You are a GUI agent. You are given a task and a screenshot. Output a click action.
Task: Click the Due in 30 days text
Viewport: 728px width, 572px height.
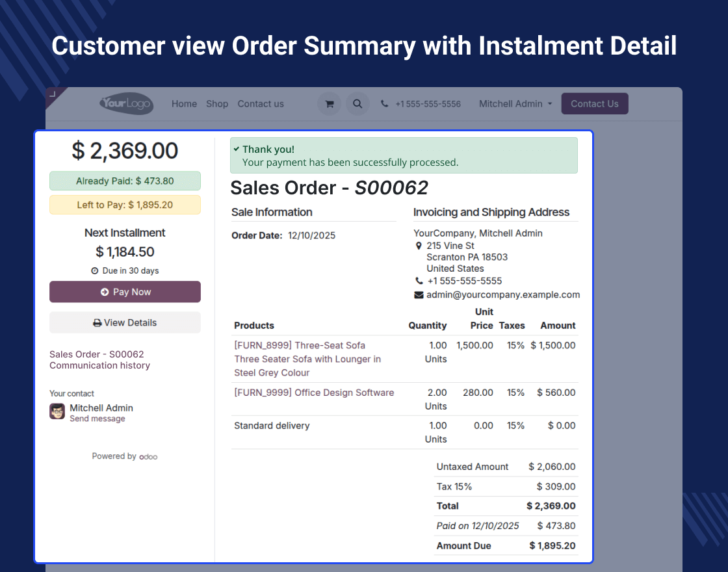click(x=131, y=270)
